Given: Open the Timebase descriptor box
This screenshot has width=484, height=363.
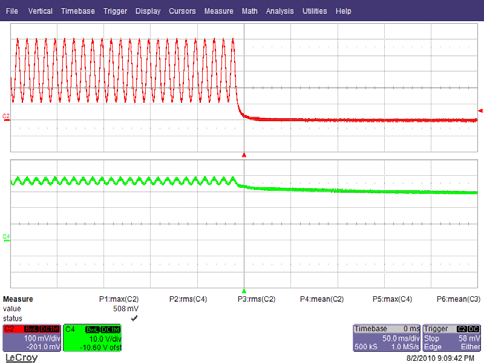Looking at the screenshot, I should point(387,338).
